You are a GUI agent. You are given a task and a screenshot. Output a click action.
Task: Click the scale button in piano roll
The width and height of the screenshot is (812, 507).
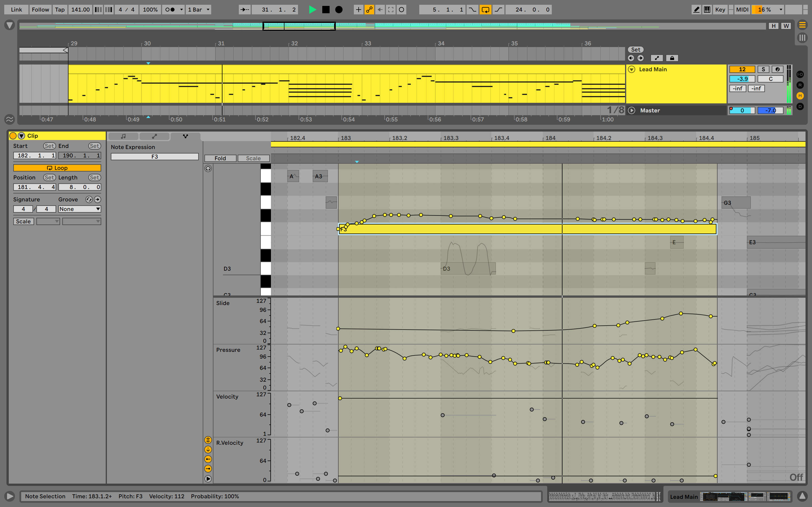click(253, 158)
